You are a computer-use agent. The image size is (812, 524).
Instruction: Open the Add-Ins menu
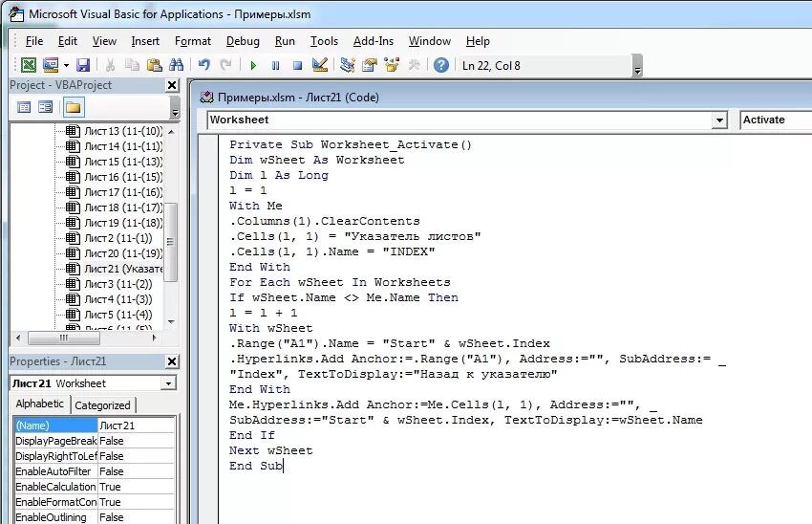(x=374, y=41)
